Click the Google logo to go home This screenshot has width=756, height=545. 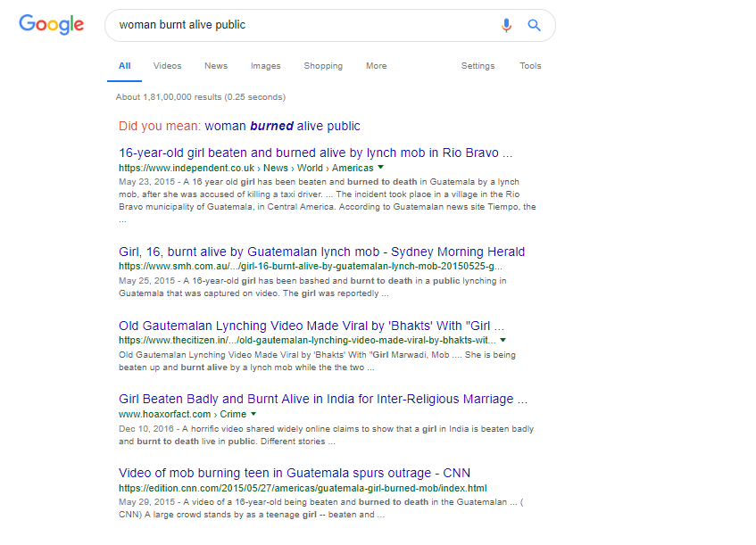tap(51, 25)
